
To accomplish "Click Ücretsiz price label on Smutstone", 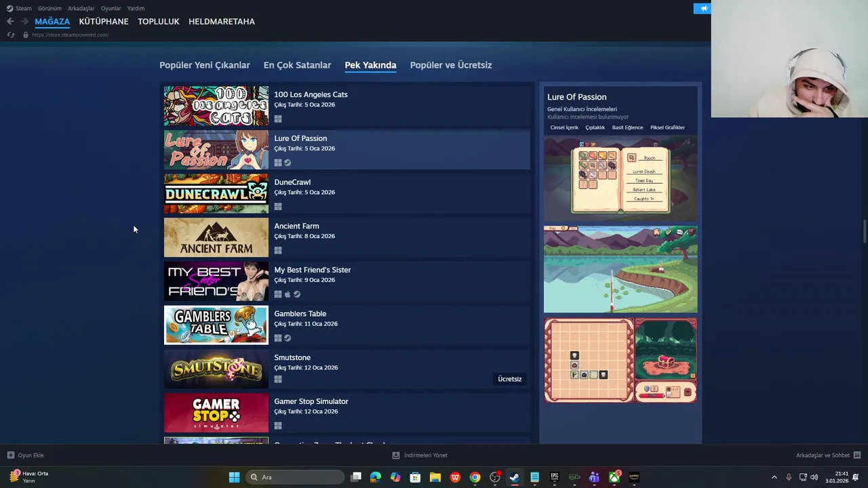I will click(x=510, y=379).
